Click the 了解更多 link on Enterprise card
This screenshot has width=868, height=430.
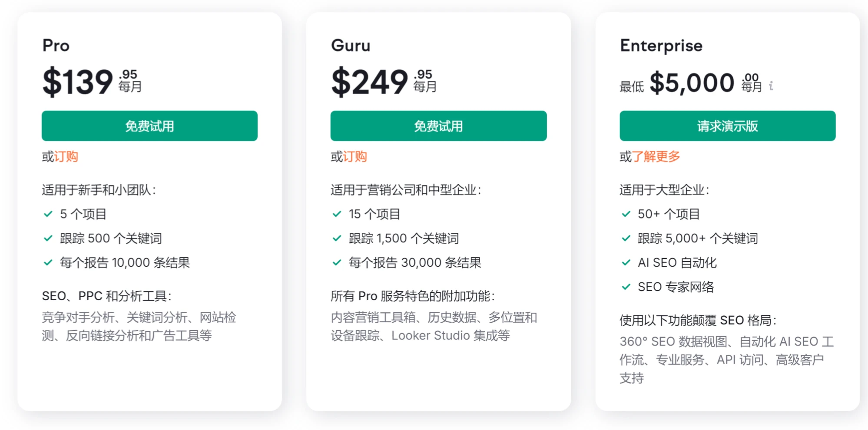656,156
